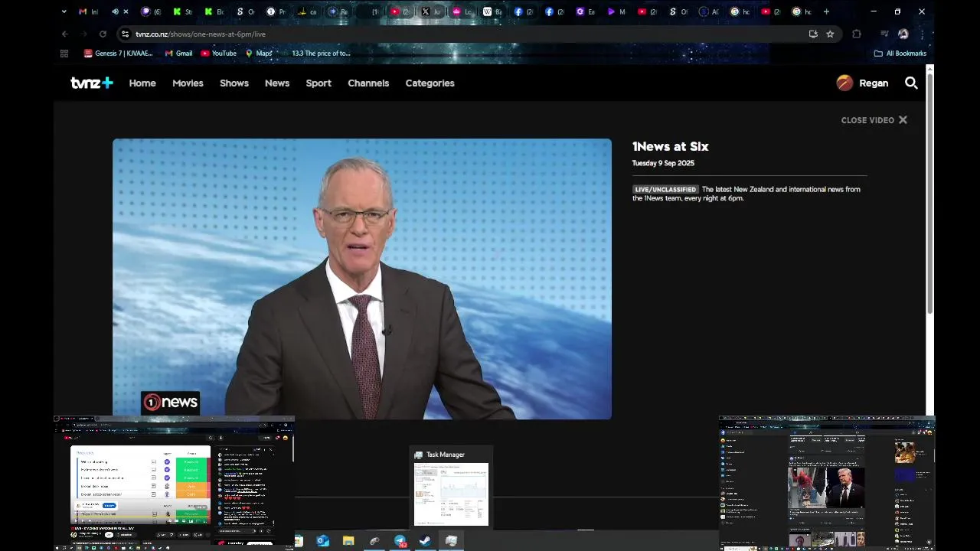Open Microsoft Store from the taskbar
980x551 pixels.
tap(298, 541)
